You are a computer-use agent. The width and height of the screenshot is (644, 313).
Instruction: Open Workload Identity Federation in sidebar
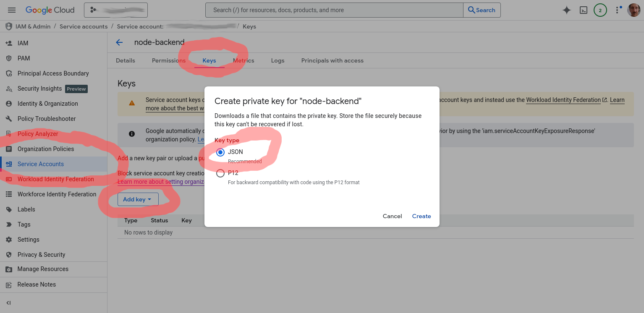pos(55,179)
